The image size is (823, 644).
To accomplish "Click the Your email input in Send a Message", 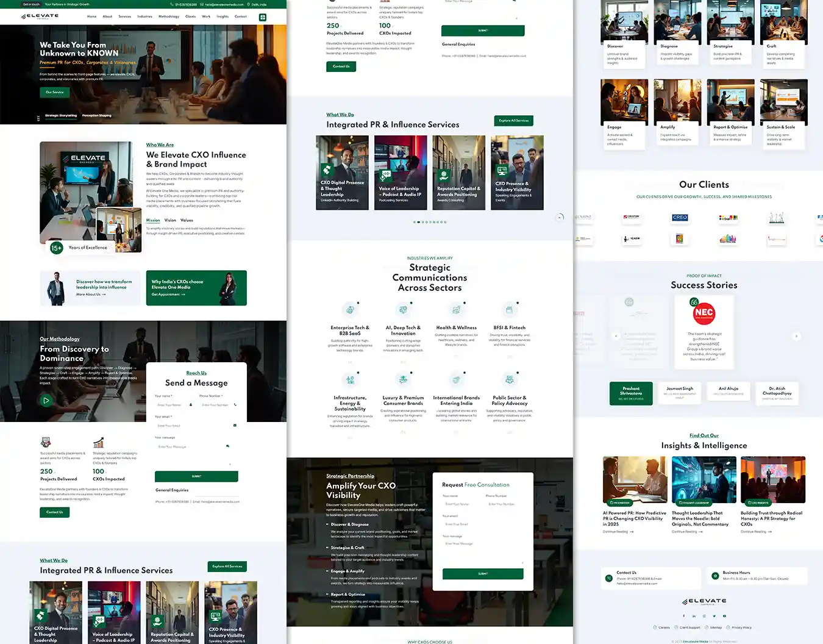I will click(193, 426).
